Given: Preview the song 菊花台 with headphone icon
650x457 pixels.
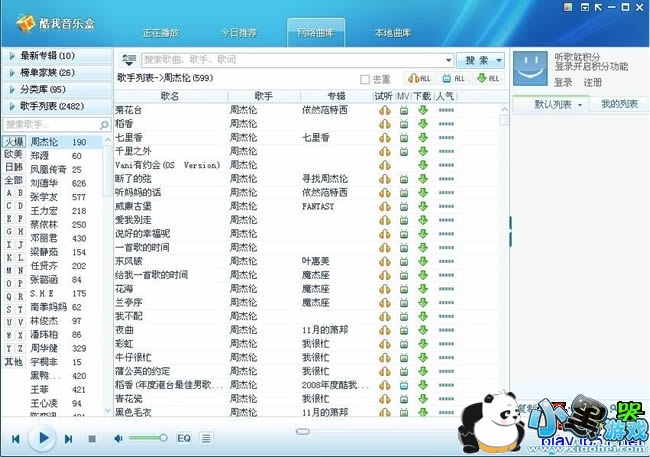Looking at the screenshot, I should point(385,110).
